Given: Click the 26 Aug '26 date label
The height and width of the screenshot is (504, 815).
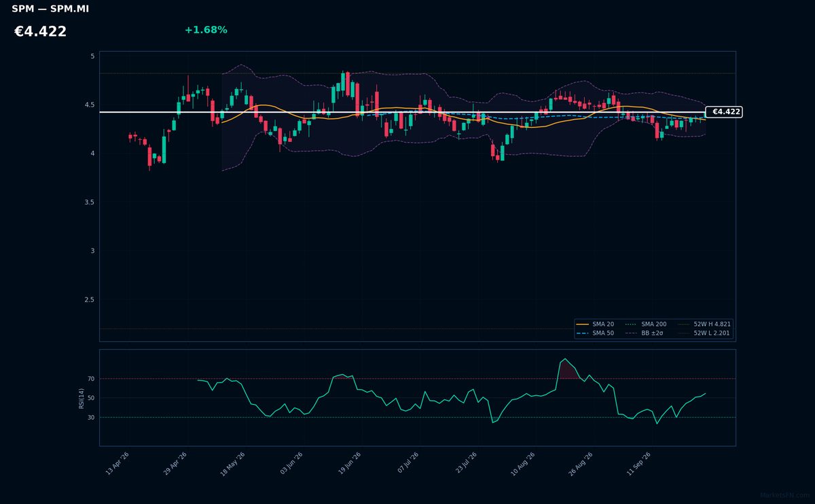Looking at the screenshot, I should [x=581, y=463].
